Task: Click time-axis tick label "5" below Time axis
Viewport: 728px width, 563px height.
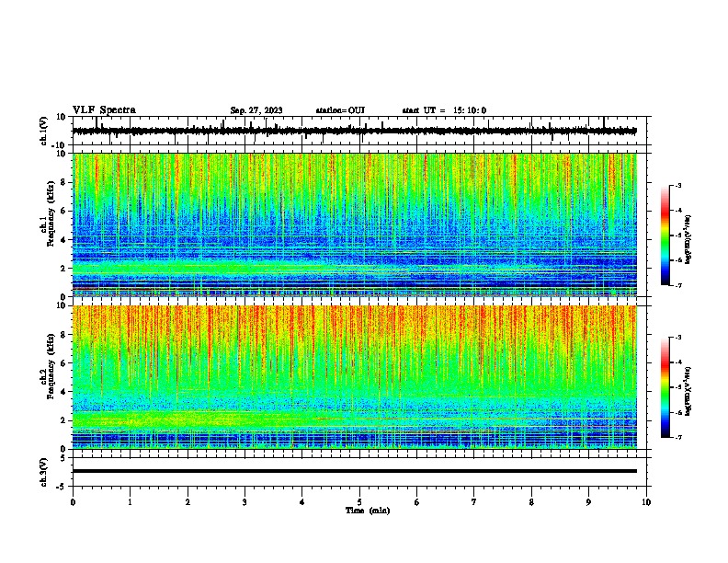Action: point(359,502)
